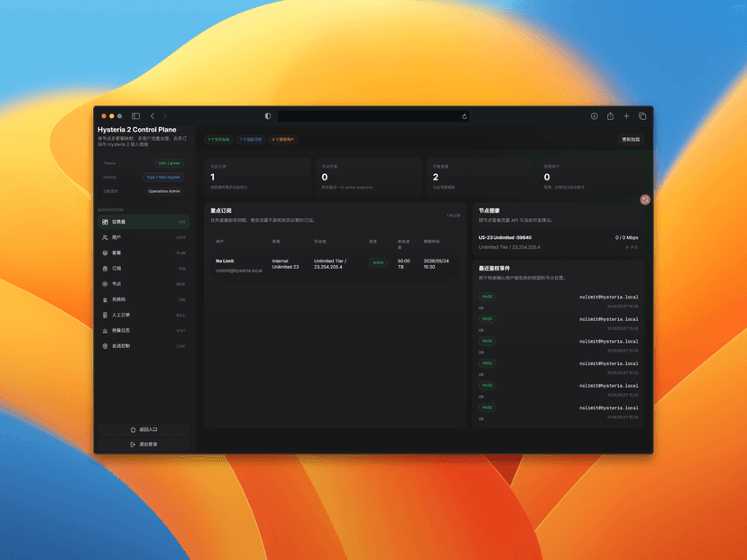Open the 用量日志 nav item tagged STAT
The image size is (747, 560).
143,330
